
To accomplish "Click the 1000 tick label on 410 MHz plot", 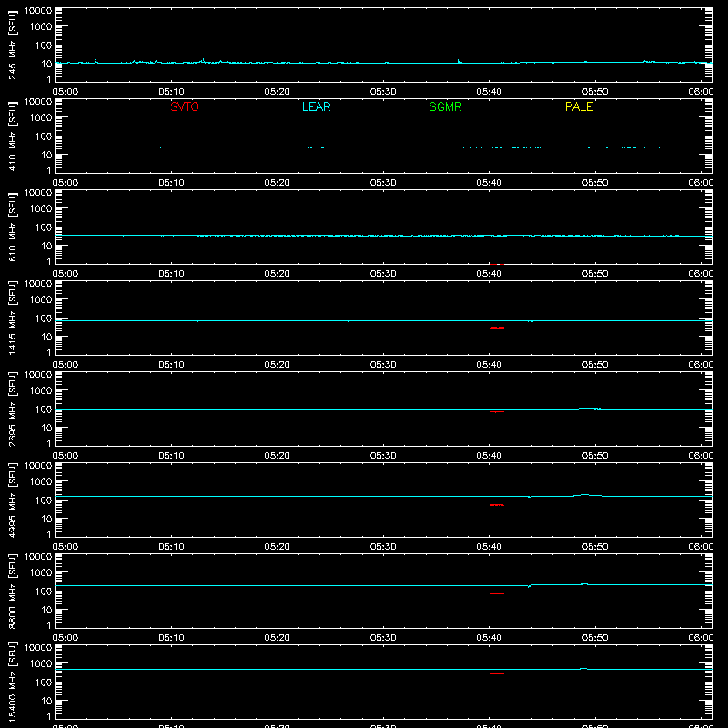I will 41,118.
